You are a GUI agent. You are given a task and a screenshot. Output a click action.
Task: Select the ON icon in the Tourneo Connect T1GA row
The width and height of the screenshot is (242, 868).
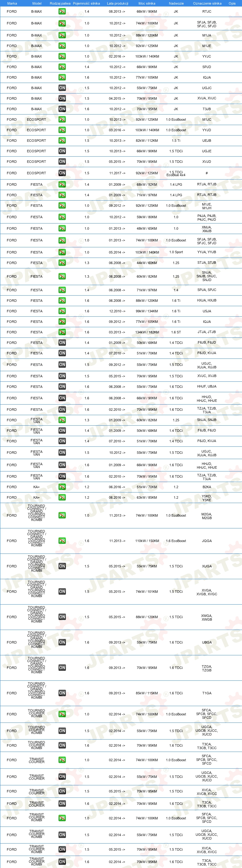(62, 693)
